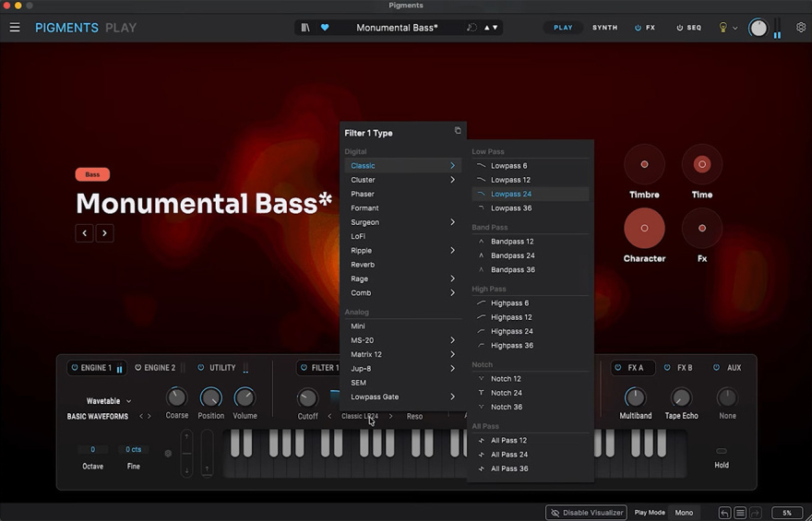Pick Notch 24 filter mode
Image resolution: width=812 pixels, height=521 pixels.
(x=531, y=393)
